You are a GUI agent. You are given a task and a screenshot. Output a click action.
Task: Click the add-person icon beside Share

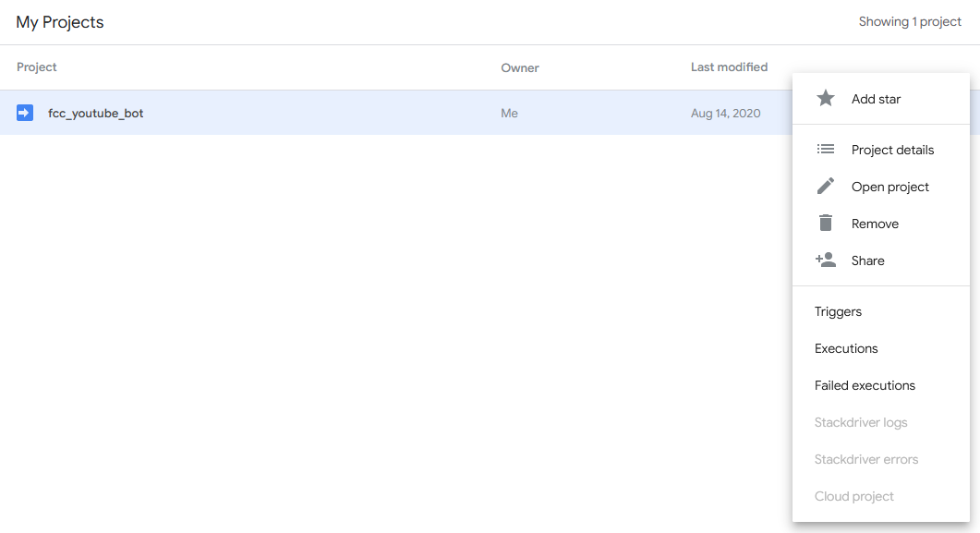[826, 260]
